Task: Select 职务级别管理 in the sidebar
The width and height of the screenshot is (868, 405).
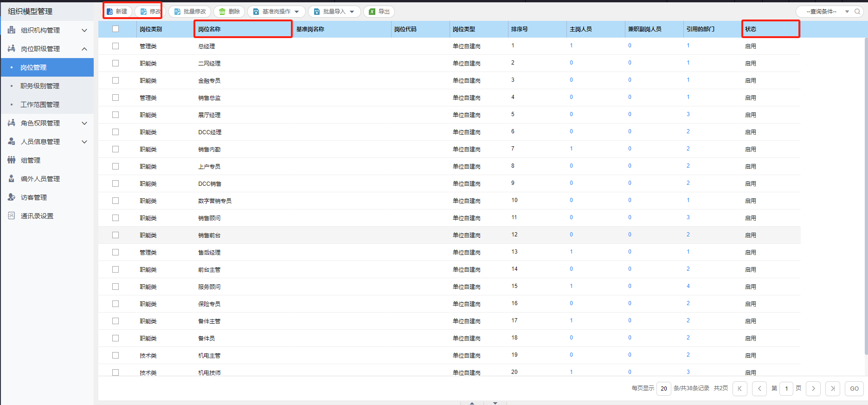Action: click(x=40, y=86)
